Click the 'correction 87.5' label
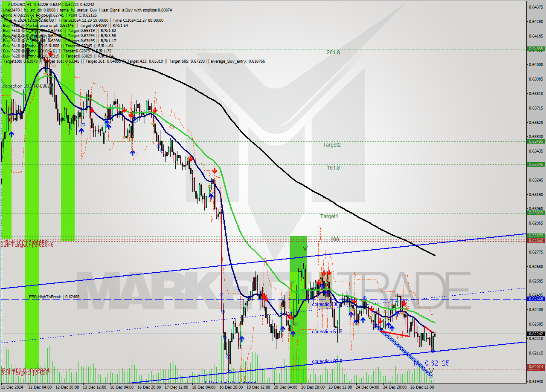 click(327, 362)
